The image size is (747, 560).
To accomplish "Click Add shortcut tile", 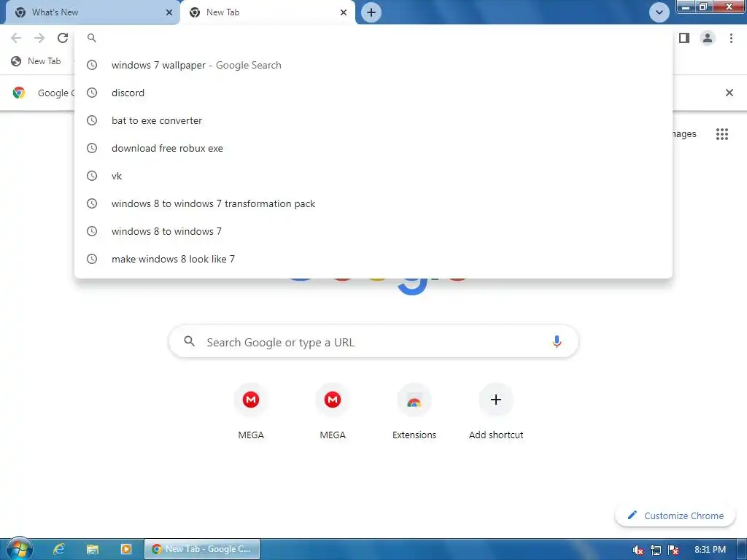I will (x=496, y=411).
